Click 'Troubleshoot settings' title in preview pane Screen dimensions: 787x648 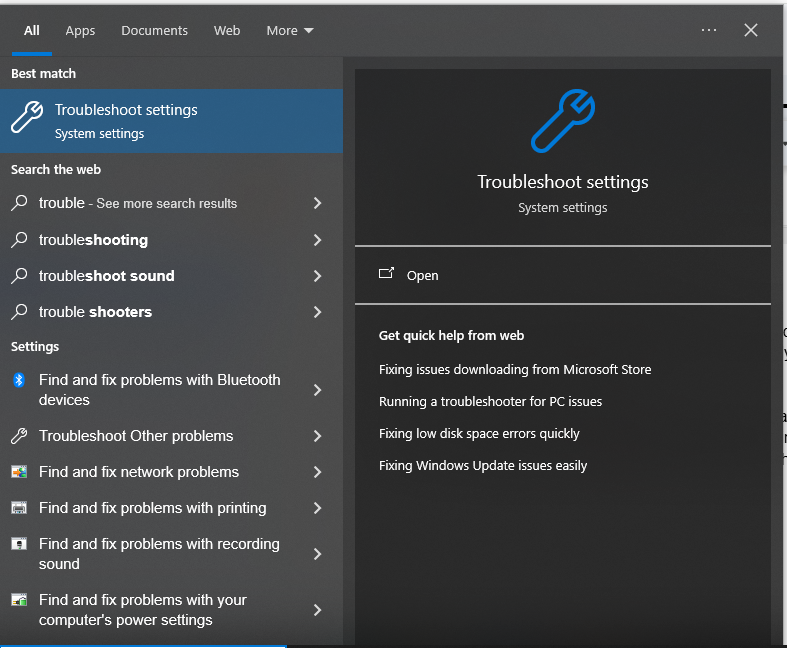563,182
